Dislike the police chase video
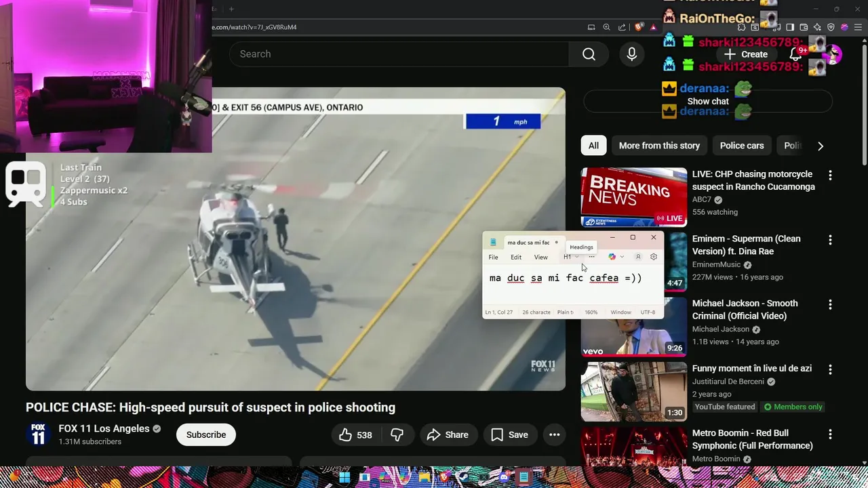This screenshot has height=488, width=868. click(x=397, y=435)
